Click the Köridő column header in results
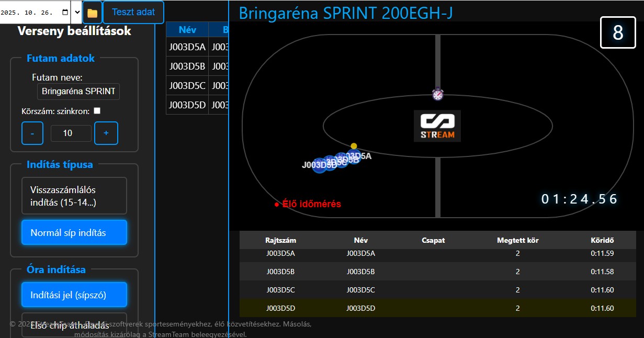 tap(602, 240)
